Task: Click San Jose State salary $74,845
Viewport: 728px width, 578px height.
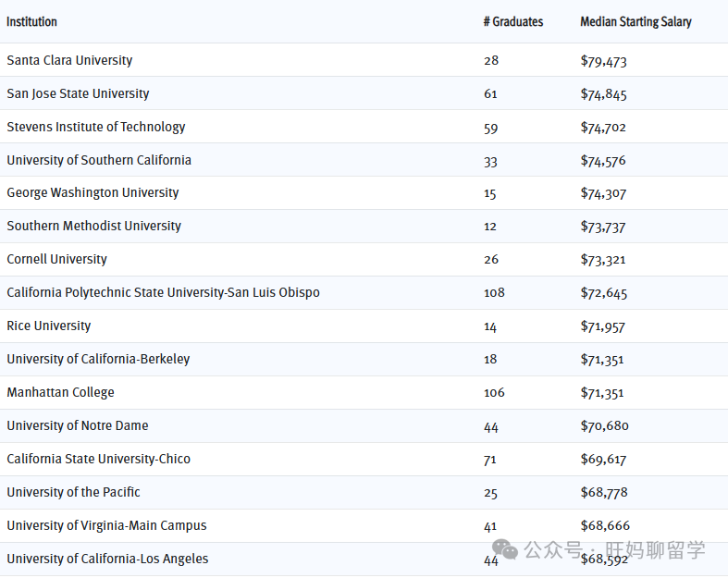Action: pyautogui.click(x=603, y=94)
